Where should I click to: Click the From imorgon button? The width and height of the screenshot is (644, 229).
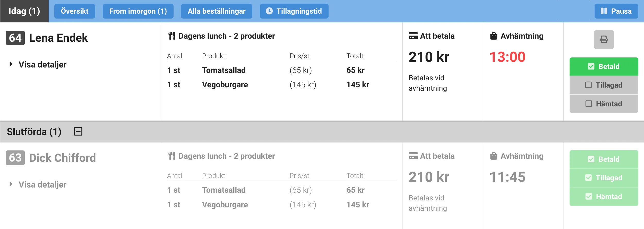138,11
